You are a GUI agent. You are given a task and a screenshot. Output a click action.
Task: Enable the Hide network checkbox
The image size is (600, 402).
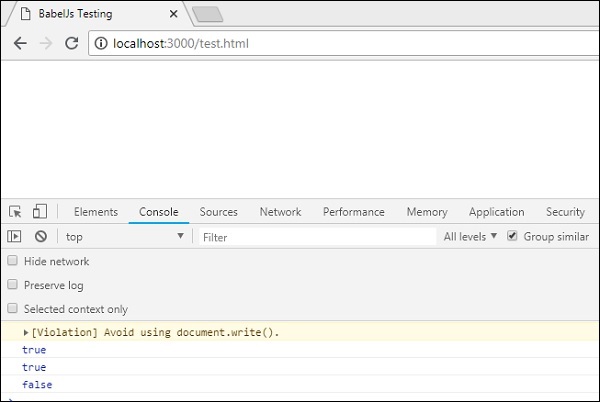tap(13, 261)
